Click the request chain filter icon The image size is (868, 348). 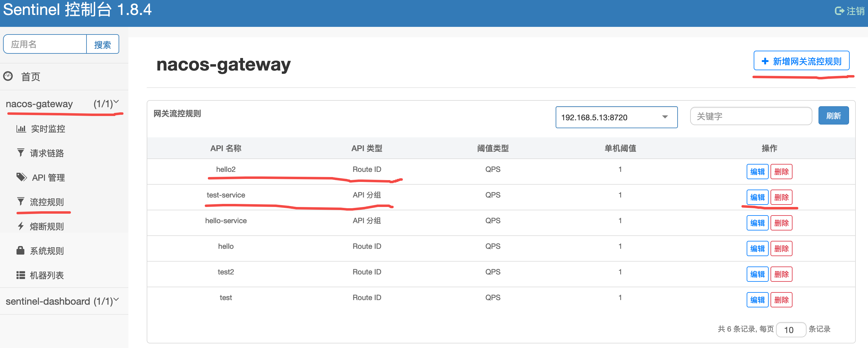click(20, 153)
